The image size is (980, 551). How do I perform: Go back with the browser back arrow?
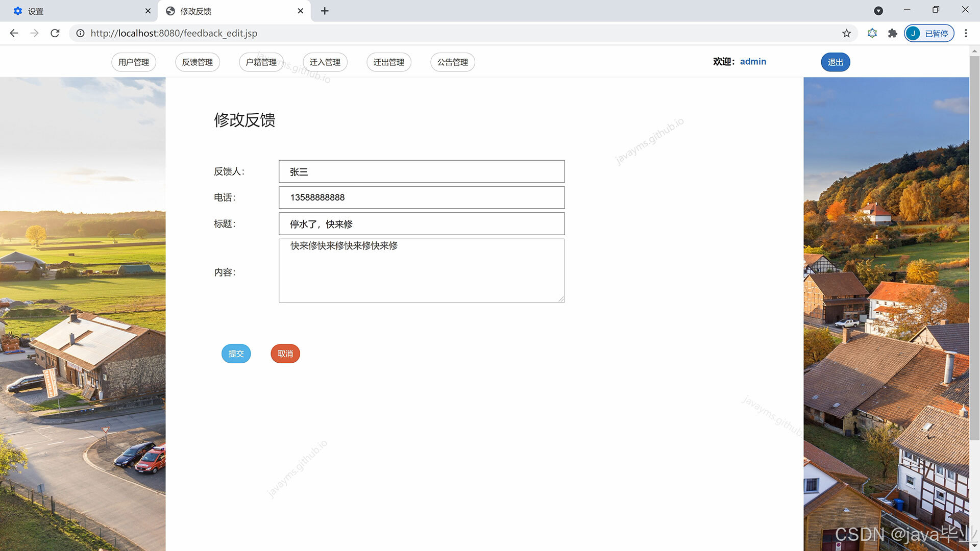point(14,33)
